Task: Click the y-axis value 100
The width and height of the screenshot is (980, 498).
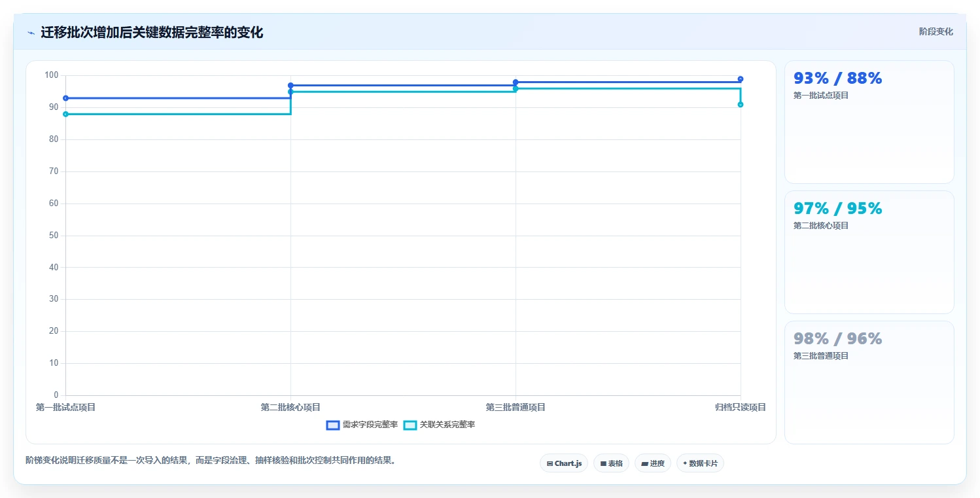Action: click(x=52, y=75)
